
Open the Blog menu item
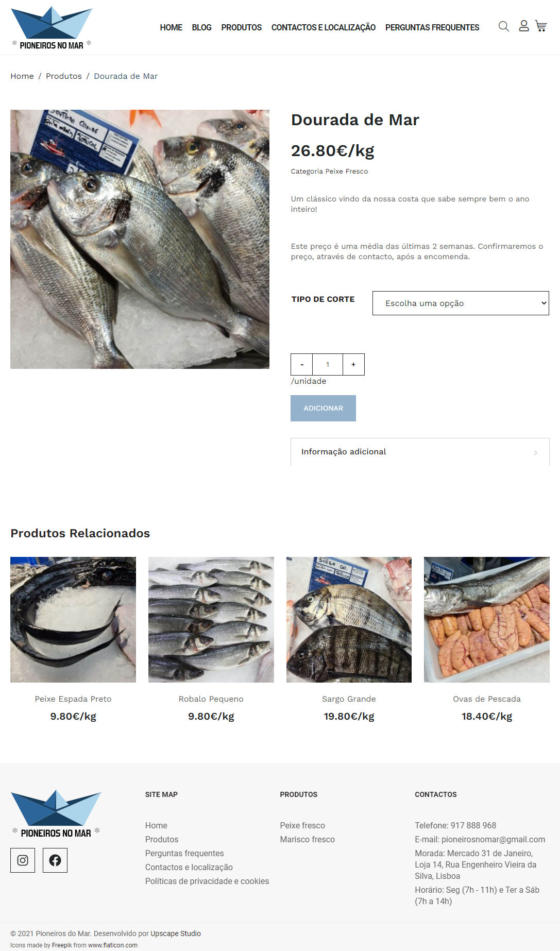201,27
